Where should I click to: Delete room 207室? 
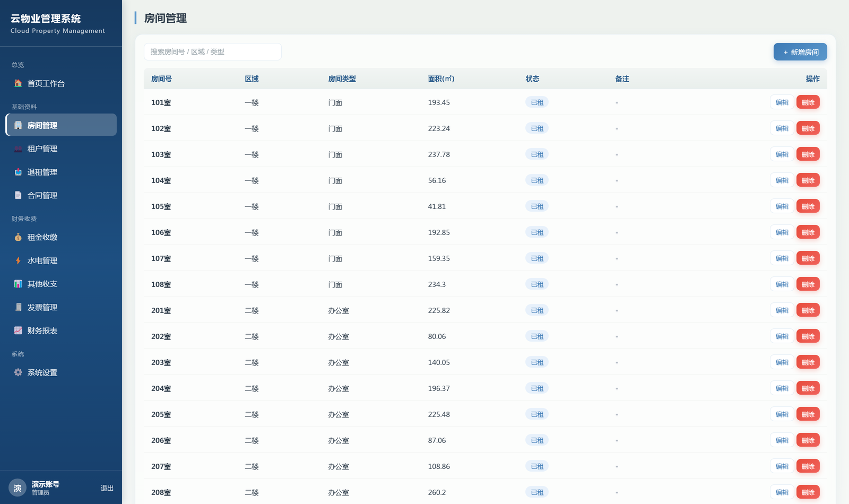point(808,466)
